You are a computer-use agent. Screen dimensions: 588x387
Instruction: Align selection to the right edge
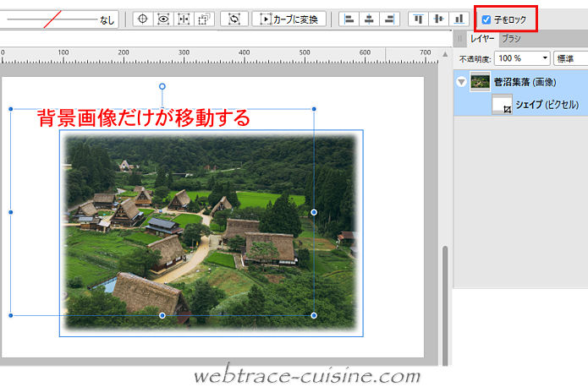coord(389,19)
